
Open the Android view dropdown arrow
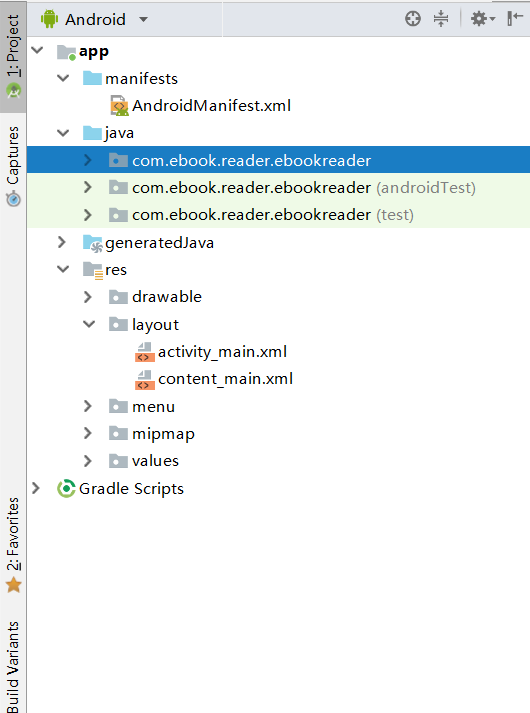144,20
